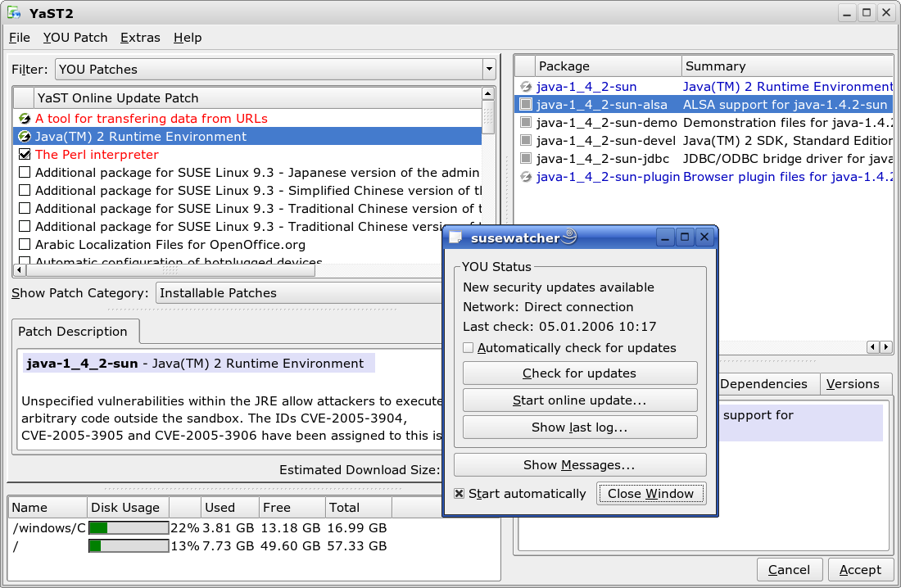Click the /windows/C partition name
901x588 pixels.
(49, 527)
